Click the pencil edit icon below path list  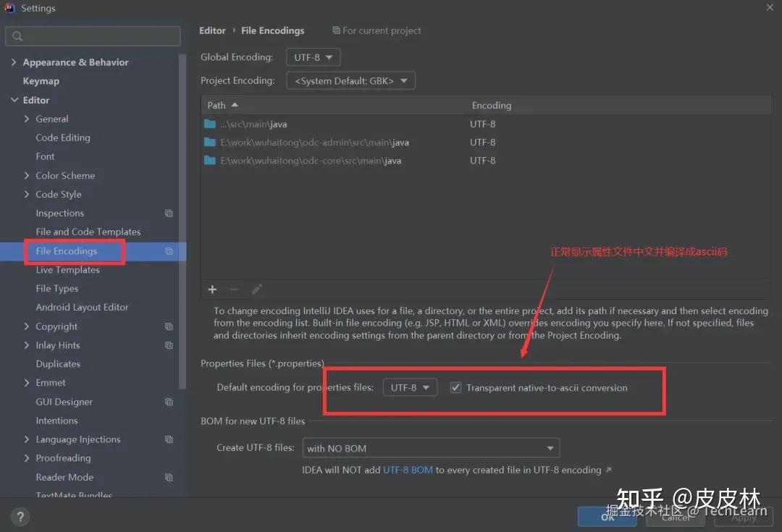pos(256,290)
